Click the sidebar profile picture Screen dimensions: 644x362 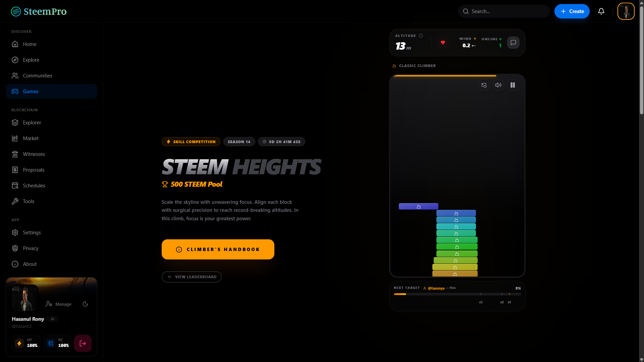tap(25, 298)
